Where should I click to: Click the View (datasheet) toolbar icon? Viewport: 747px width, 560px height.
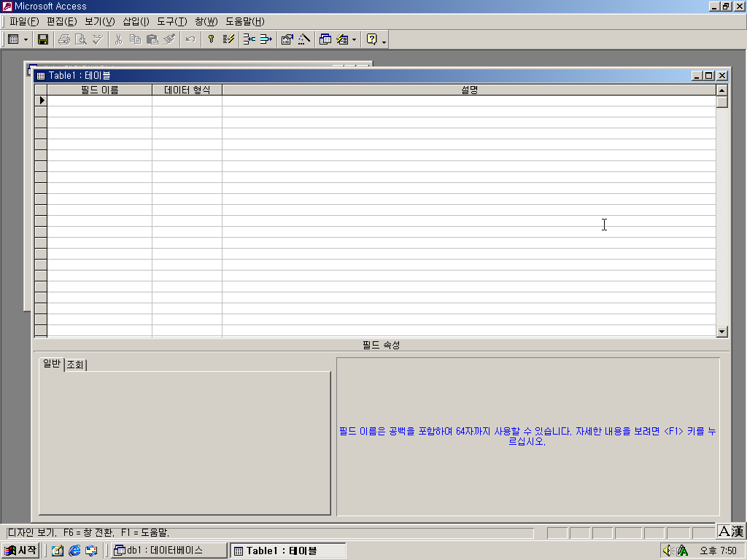point(13,39)
